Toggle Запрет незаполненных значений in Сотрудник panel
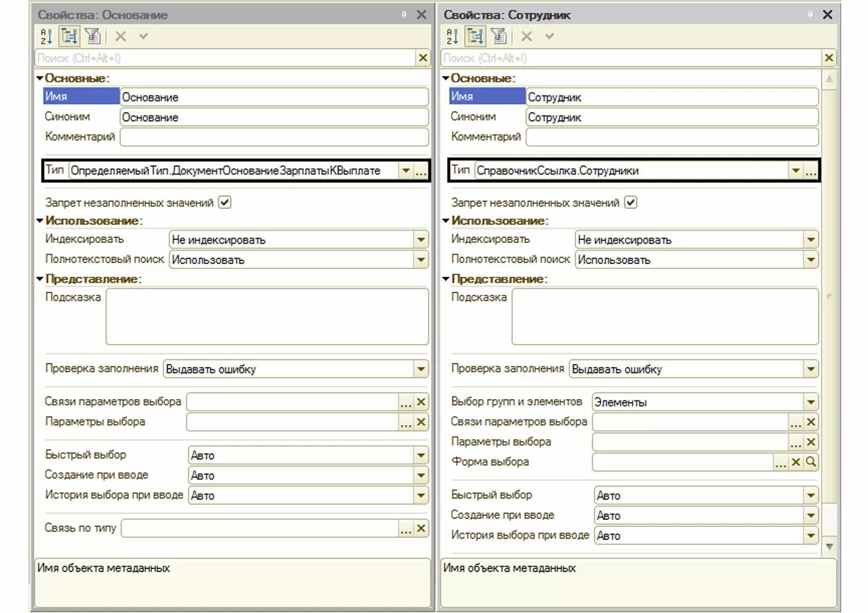The width and height of the screenshot is (868, 613). coord(631,203)
